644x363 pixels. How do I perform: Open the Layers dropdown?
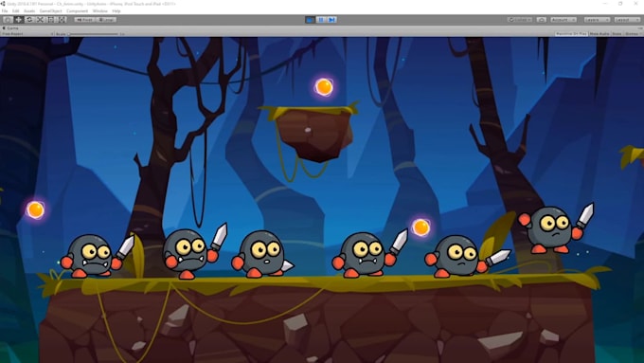597,20
